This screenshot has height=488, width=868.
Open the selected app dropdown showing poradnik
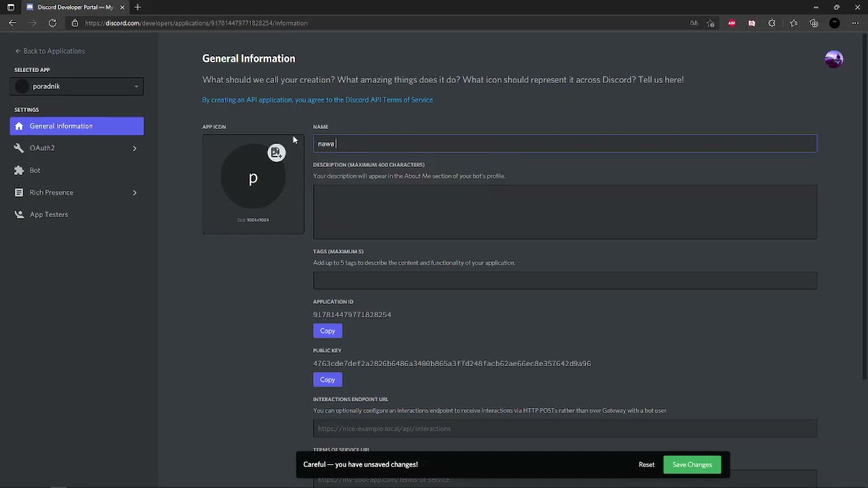(77, 86)
